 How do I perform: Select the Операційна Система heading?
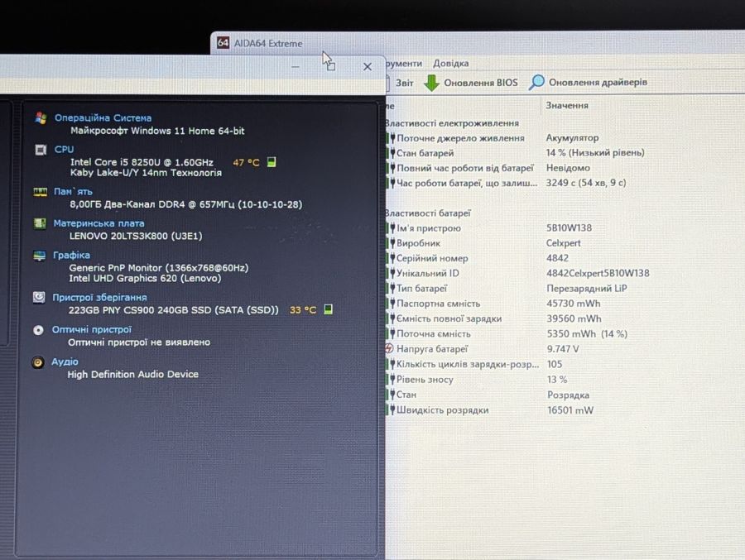(x=103, y=117)
